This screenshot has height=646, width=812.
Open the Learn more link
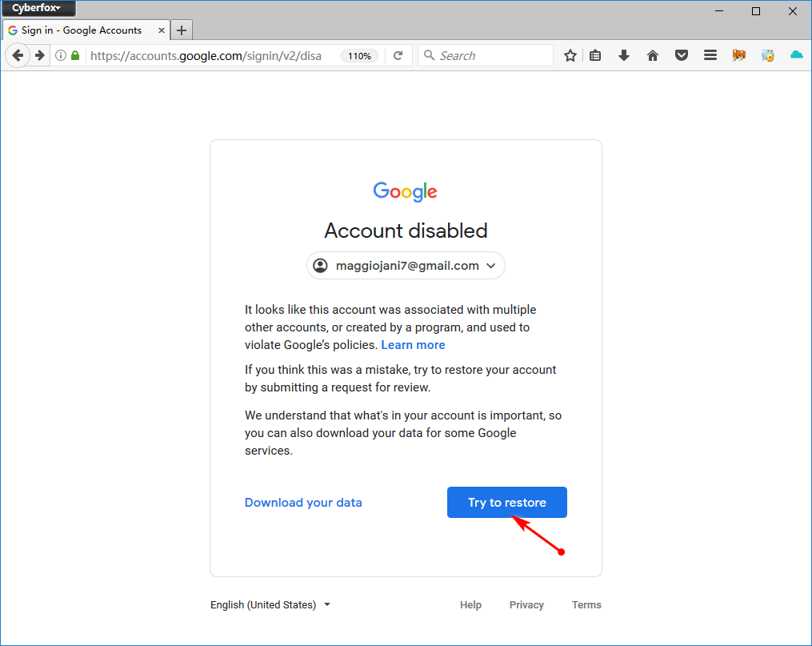413,345
